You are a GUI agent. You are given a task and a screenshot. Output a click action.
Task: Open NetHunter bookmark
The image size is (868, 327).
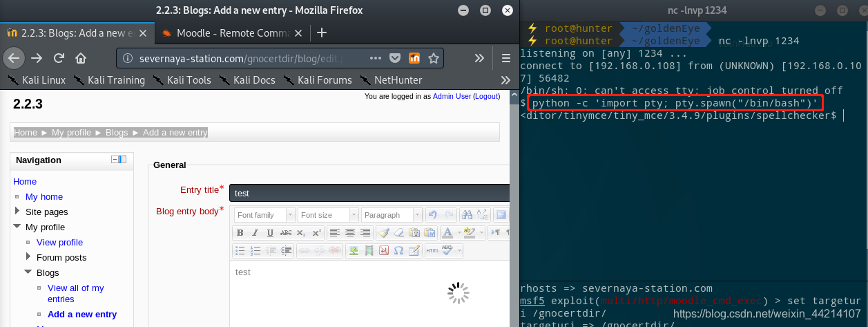coord(390,80)
